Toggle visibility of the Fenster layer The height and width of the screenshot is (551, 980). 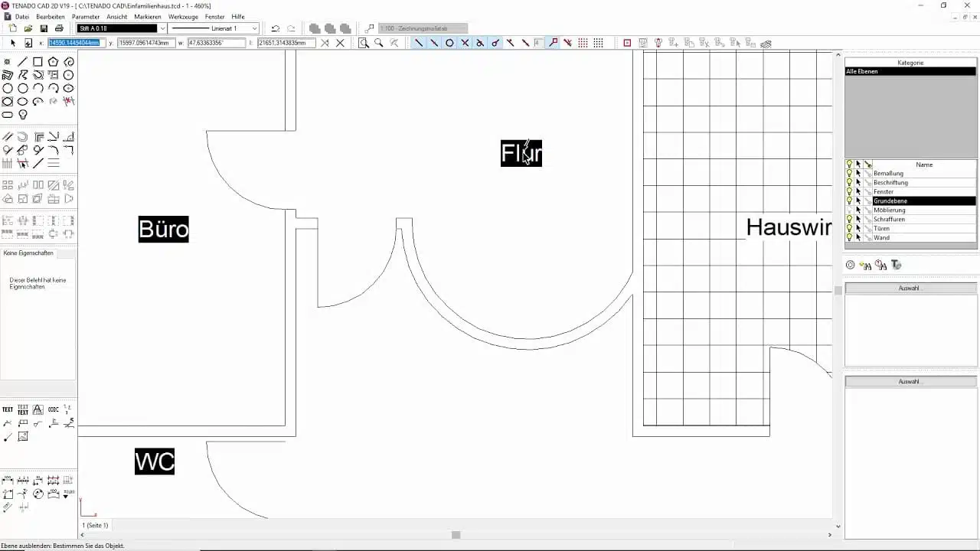point(849,192)
